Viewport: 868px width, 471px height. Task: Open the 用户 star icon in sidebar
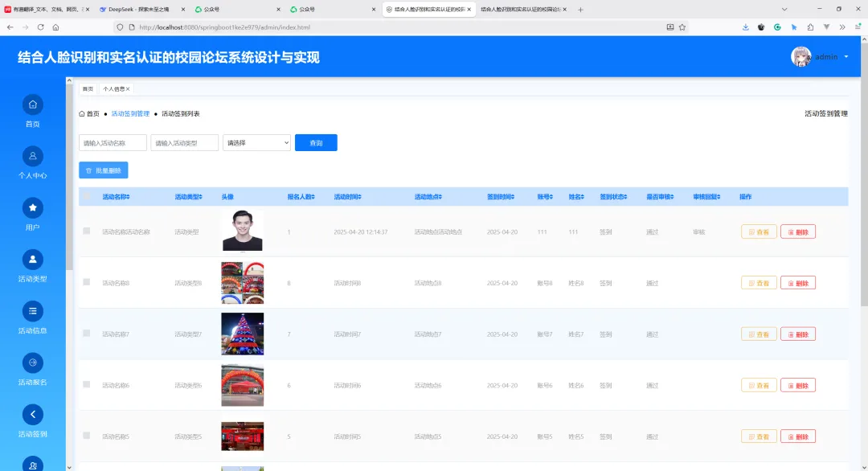[33, 208]
